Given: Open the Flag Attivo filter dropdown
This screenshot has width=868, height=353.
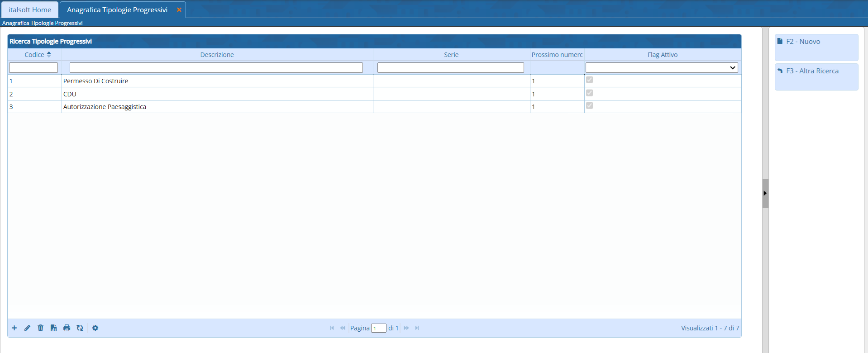Looking at the screenshot, I should coord(662,68).
